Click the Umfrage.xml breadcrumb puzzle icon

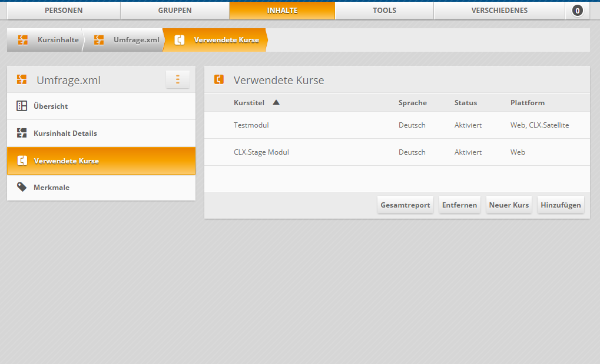(99, 40)
